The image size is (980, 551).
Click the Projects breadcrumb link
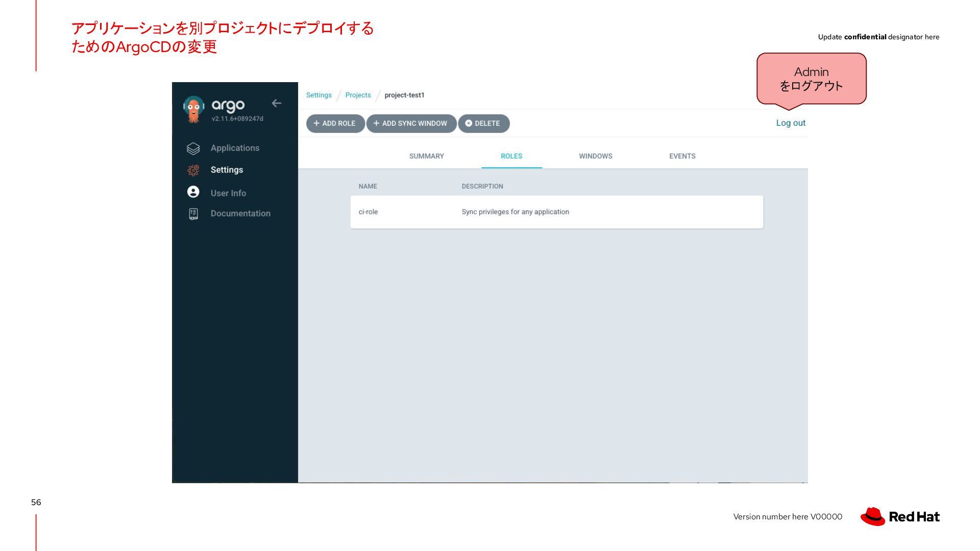[x=358, y=95]
